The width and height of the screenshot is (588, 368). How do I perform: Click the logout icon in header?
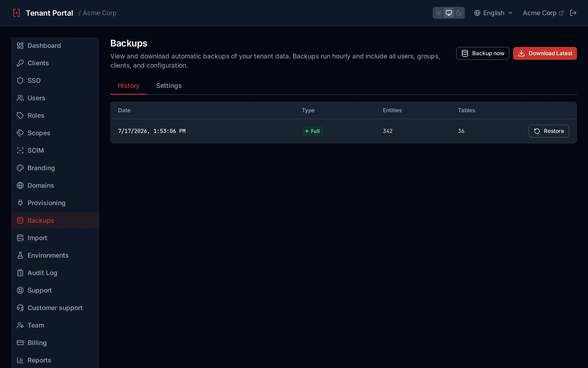pyautogui.click(x=573, y=13)
